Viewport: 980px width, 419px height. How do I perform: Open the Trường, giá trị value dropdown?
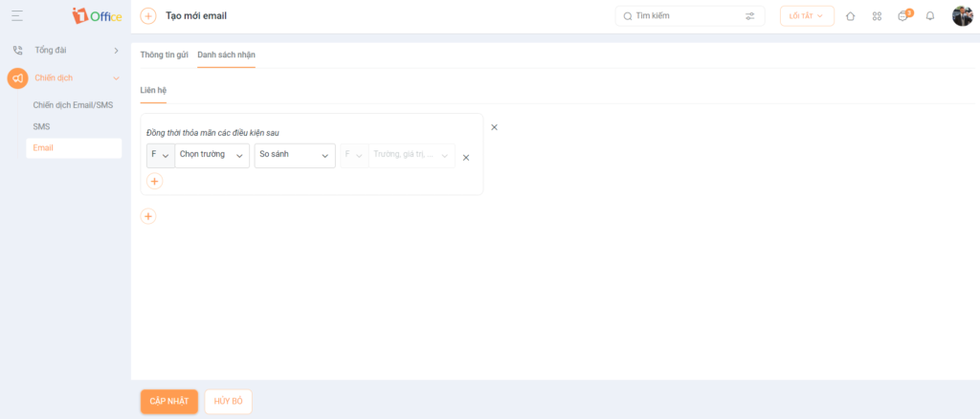point(412,156)
